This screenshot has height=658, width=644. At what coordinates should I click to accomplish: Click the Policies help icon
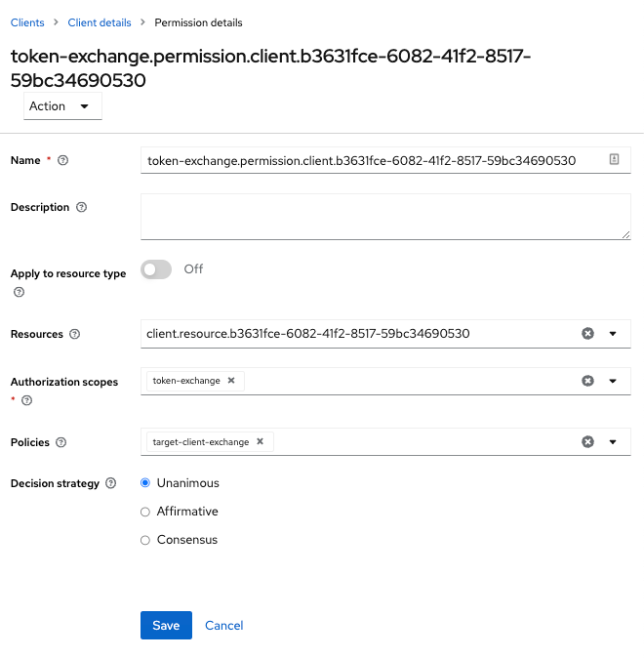(61, 442)
